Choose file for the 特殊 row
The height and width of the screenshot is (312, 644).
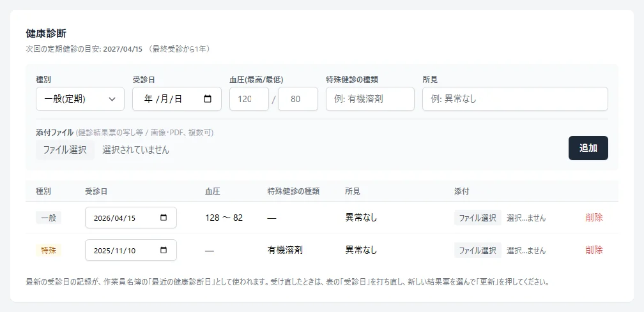click(477, 250)
